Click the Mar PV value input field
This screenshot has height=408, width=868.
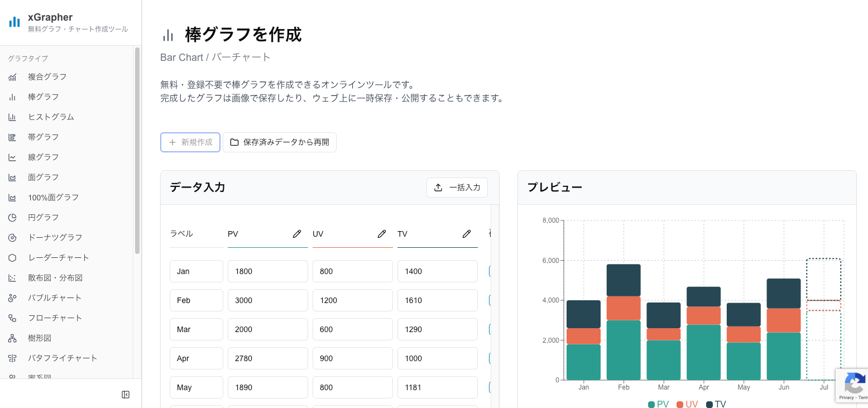click(x=267, y=329)
